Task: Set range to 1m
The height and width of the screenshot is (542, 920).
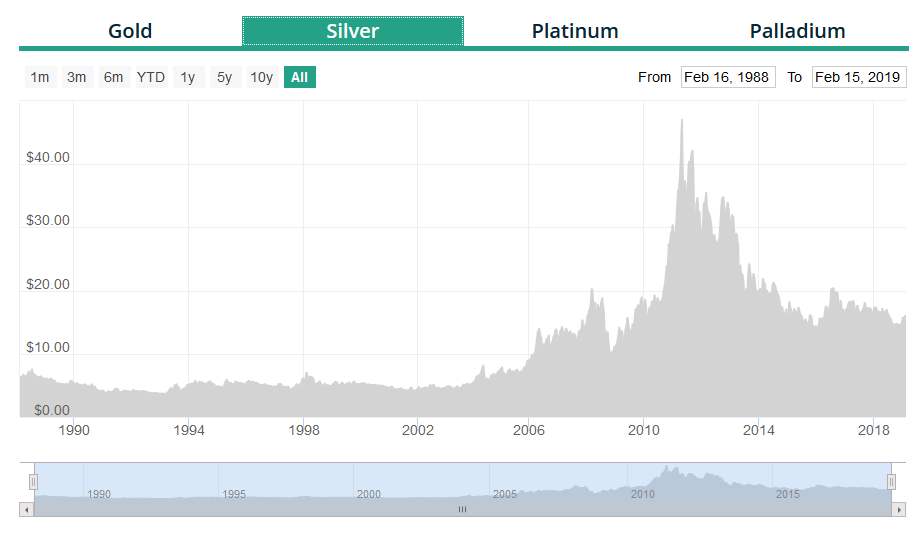Action: coord(40,77)
